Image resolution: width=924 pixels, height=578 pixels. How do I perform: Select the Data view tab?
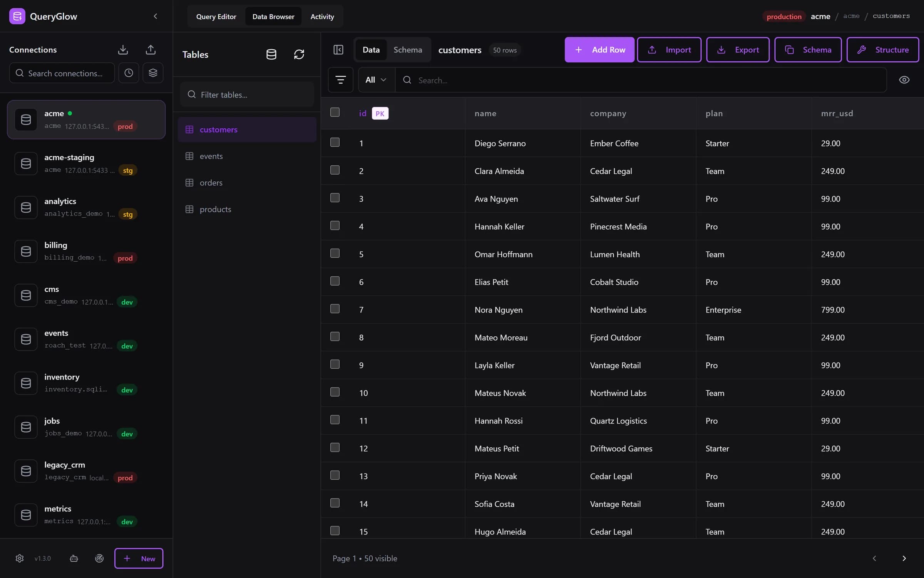[371, 50]
